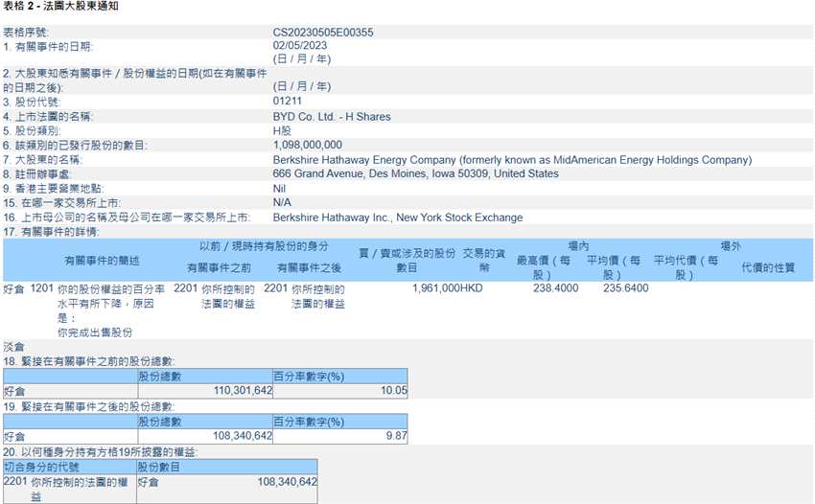815x504 pixels.
Task: Click the 淡倉 row label
Action: [13, 347]
